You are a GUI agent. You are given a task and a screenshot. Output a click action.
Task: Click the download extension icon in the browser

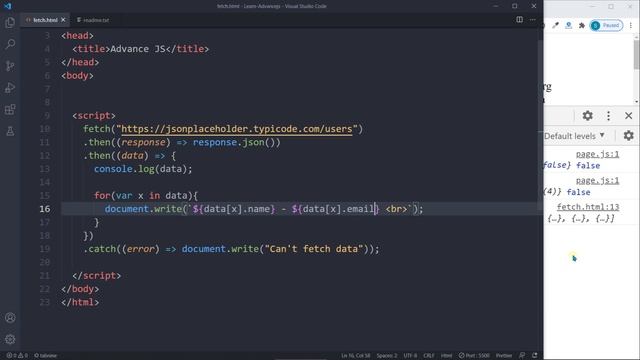[569, 25]
